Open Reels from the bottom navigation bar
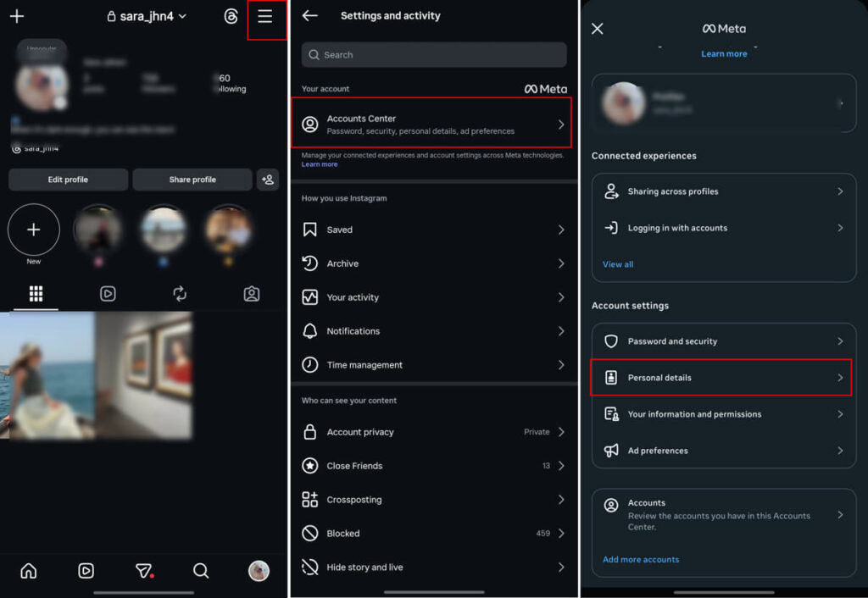The height and width of the screenshot is (598, 868). tap(86, 572)
